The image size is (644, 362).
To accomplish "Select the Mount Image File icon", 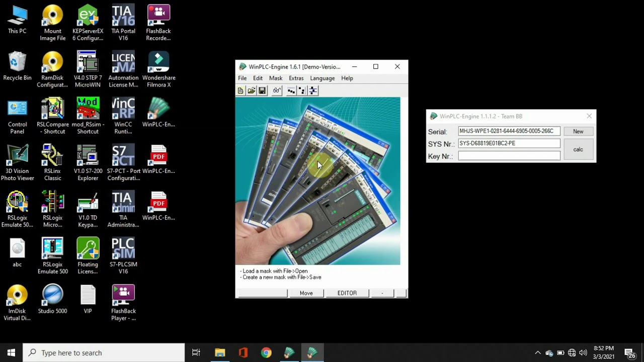I will [x=52, y=24].
